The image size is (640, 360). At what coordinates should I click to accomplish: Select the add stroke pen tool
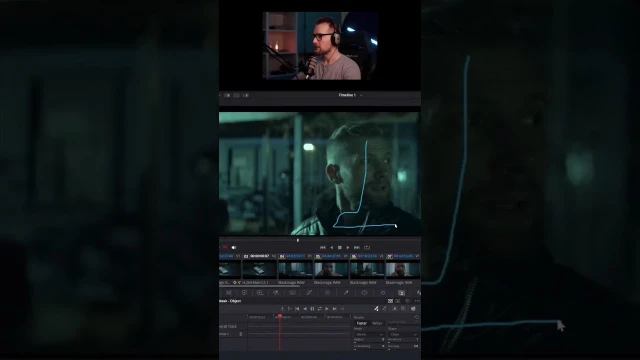[376, 309]
